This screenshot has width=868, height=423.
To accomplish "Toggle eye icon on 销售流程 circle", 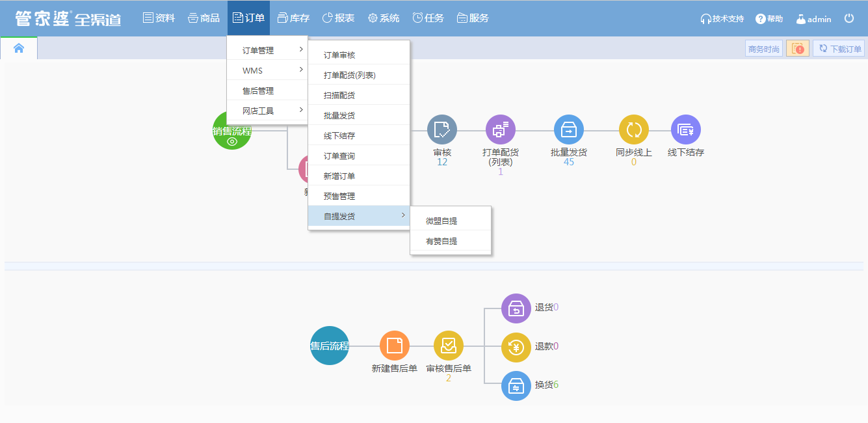I will tap(232, 141).
